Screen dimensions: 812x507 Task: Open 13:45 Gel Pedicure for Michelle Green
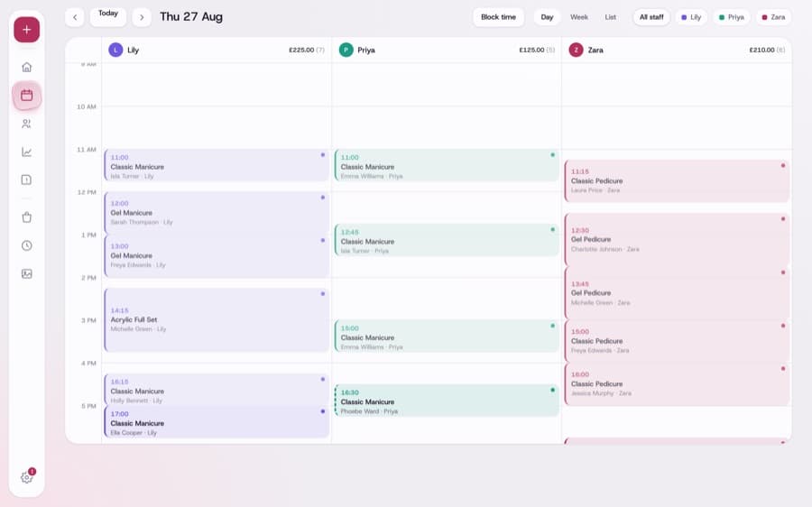(x=677, y=293)
